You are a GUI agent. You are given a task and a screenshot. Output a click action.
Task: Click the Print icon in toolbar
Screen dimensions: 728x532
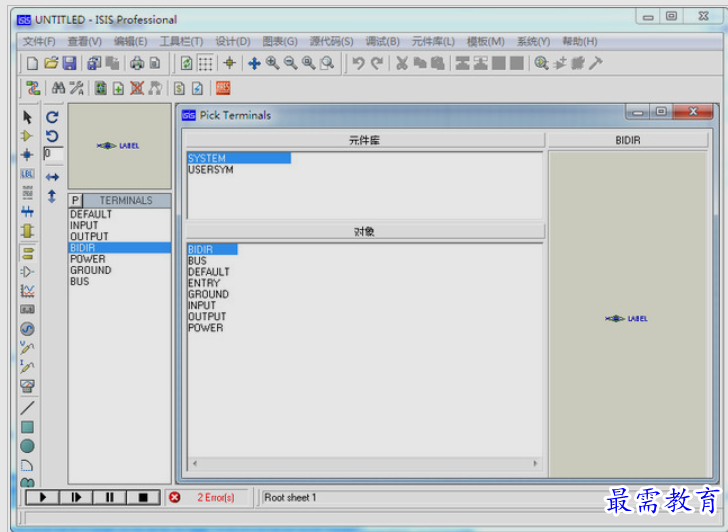(x=137, y=63)
